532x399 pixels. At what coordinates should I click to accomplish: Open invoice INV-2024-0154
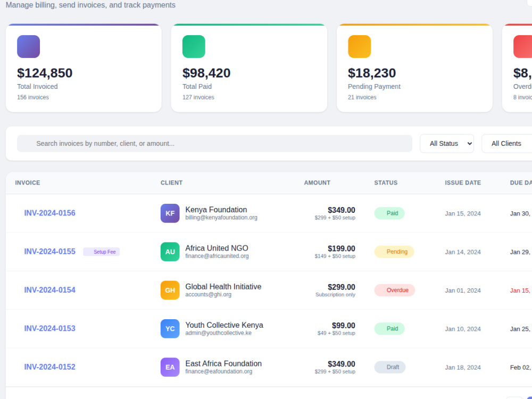coord(49,290)
